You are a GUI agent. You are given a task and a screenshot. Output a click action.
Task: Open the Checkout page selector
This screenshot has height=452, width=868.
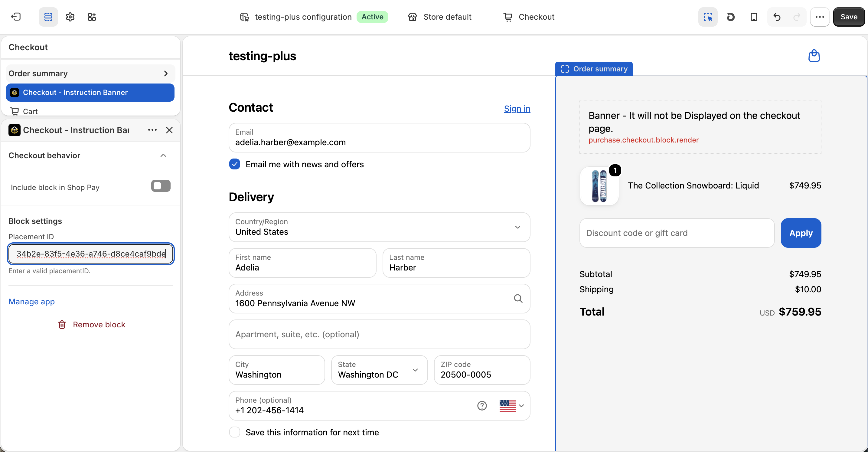pyautogui.click(x=529, y=17)
